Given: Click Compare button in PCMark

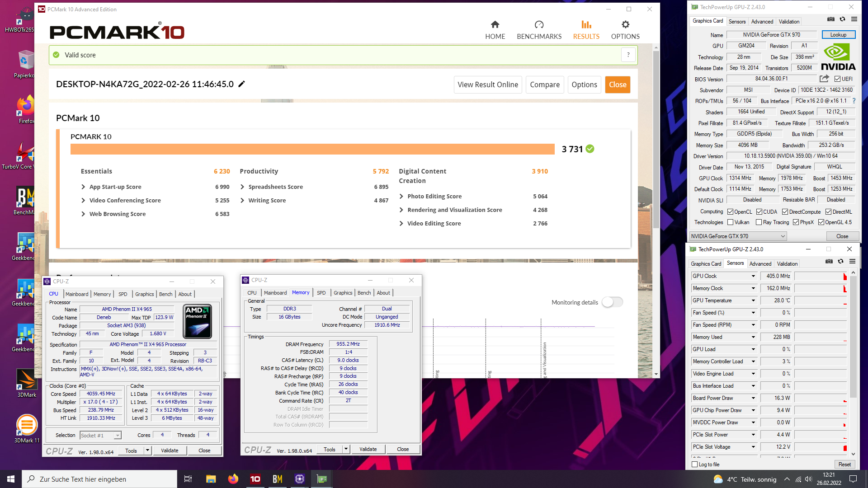Looking at the screenshot, I should click(x=545, y=84).
